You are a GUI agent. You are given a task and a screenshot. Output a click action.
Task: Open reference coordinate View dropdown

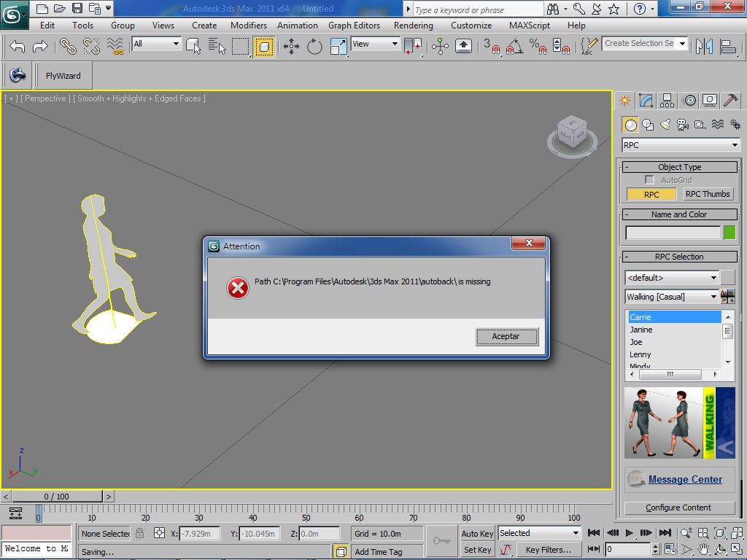coord(376,44)
